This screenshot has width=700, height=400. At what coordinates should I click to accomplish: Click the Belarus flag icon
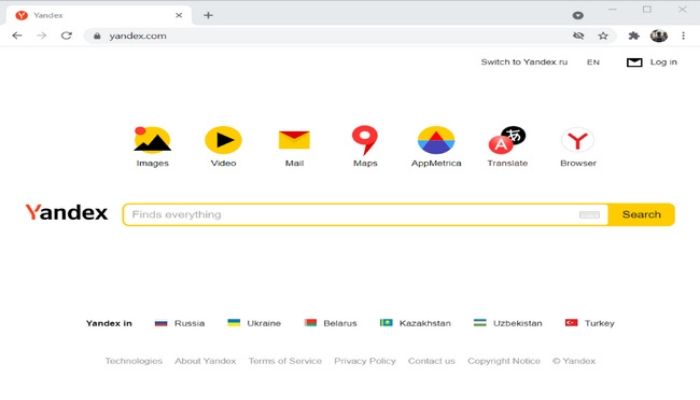point(310,322)
